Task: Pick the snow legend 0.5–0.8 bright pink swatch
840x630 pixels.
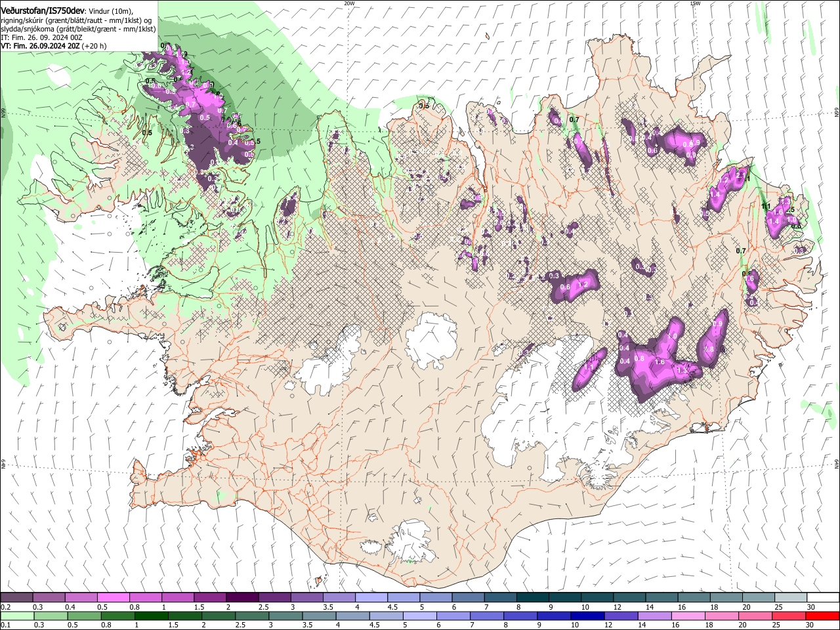Action: coord(113,598)
